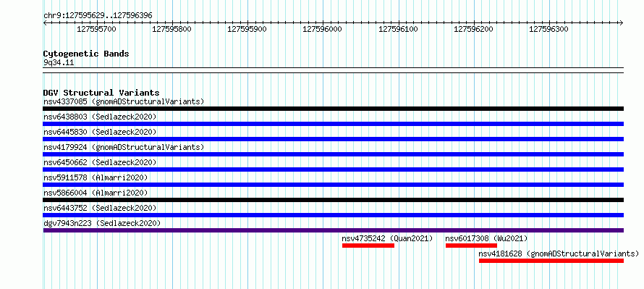
Task: Click the DGV Structural Variants track title
Action: coord(101,93)
